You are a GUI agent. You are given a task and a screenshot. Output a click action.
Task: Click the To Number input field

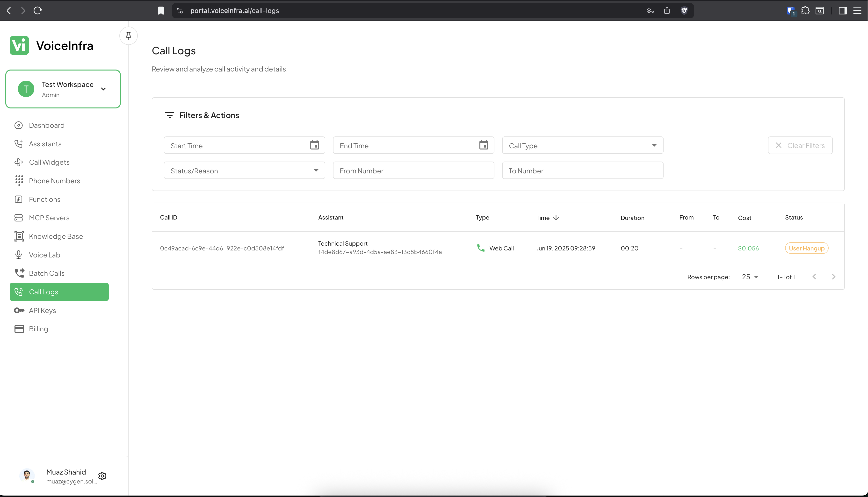coord(583,170)
